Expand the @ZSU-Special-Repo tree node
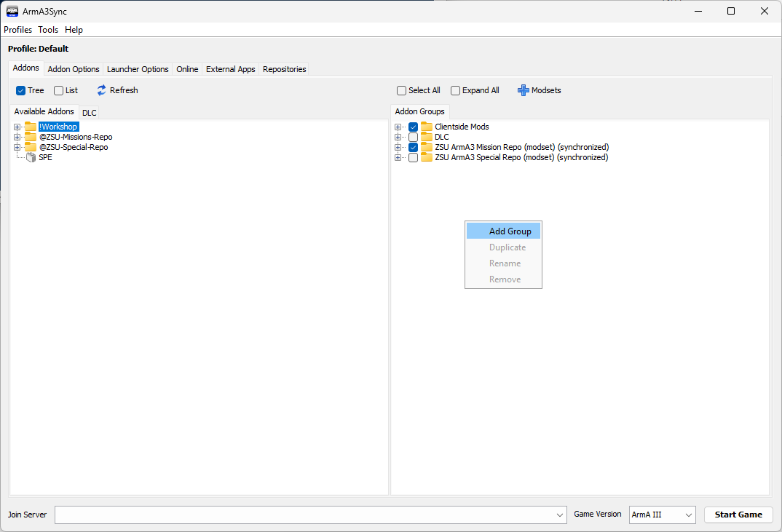This screenshot has height=532, width=782. 17,147
